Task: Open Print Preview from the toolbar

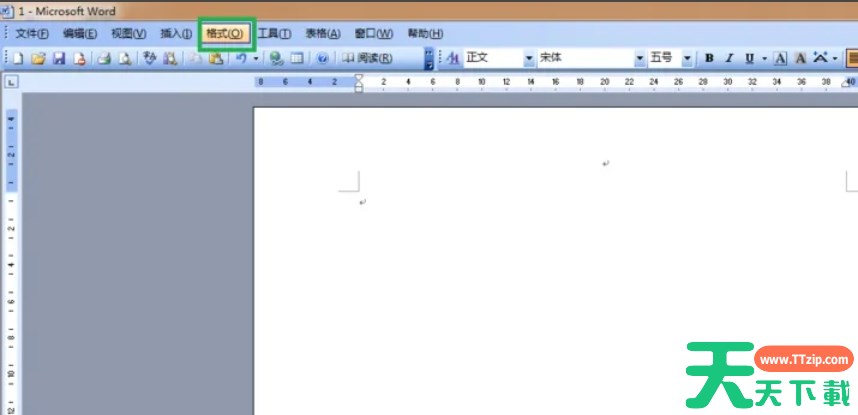Action: pos(125,59)
